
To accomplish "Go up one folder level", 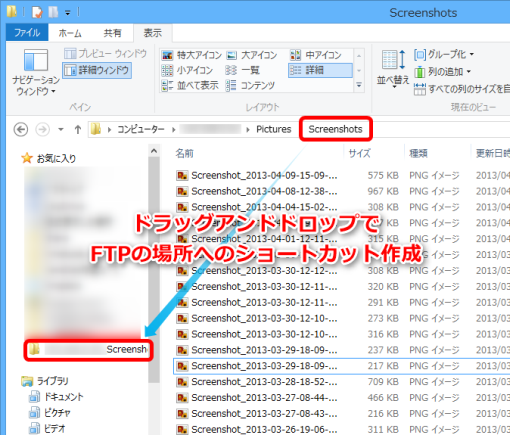I will coord(78,129).
